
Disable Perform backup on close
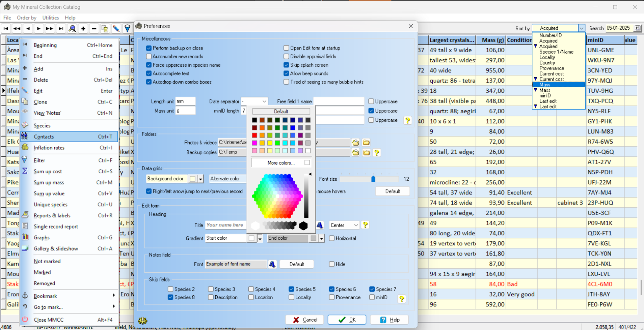click(x=149, y=48)
